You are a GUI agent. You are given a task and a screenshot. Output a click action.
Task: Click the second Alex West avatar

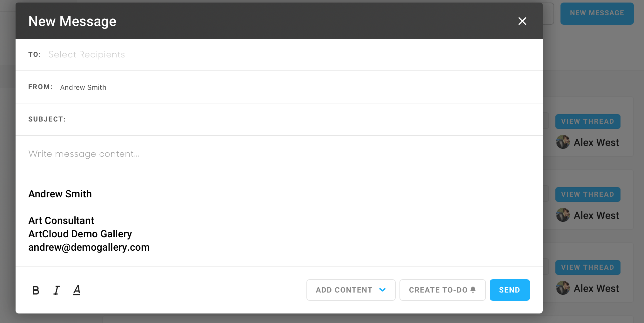pos(563,215)
